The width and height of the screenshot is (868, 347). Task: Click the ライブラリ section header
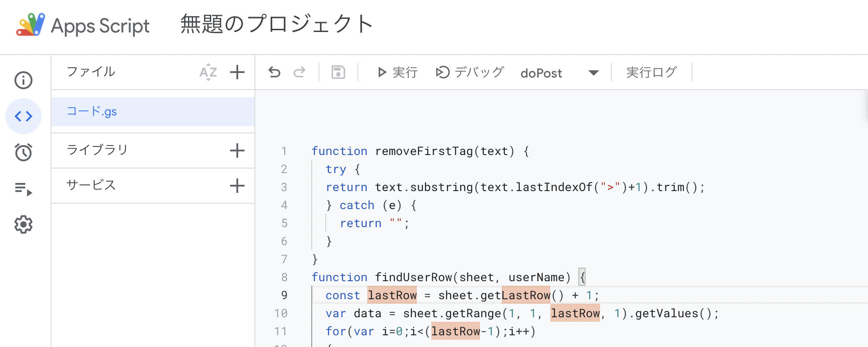(x=97, y=150)
